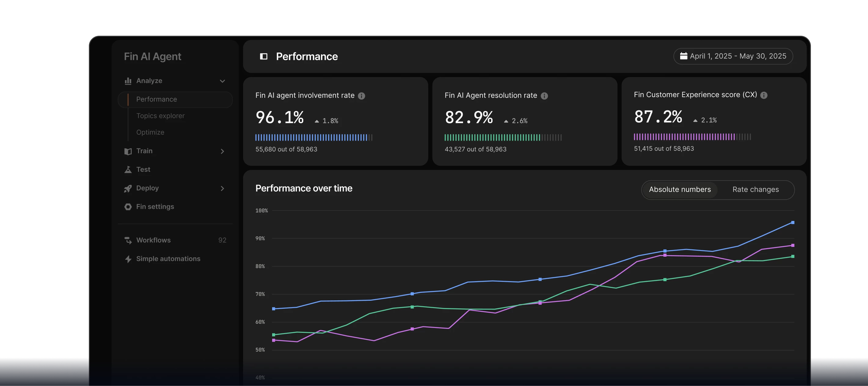Image resolution: width=868 pixels, height=386 pixels.
Task: Click '51,415 out of 58,963' text
Action: pyautogui.click(x=664, y=149)
